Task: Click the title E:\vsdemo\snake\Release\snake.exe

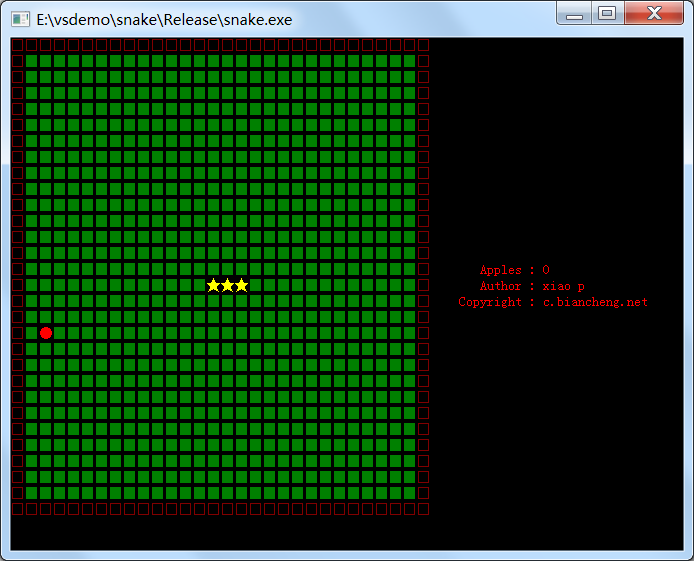Action: [164, 20]
